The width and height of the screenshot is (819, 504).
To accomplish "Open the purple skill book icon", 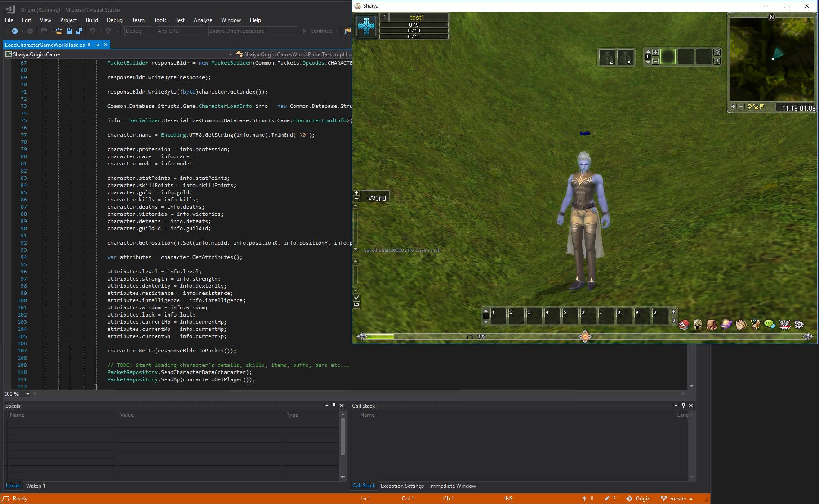I will [727, 324].
